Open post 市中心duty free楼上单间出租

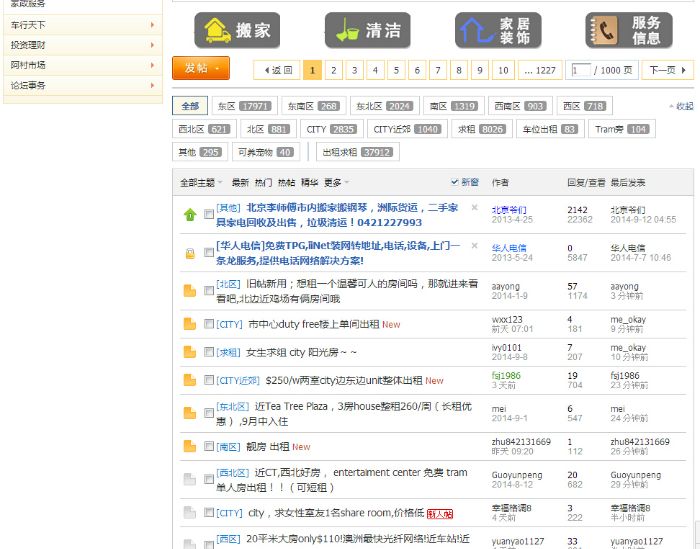314,324
